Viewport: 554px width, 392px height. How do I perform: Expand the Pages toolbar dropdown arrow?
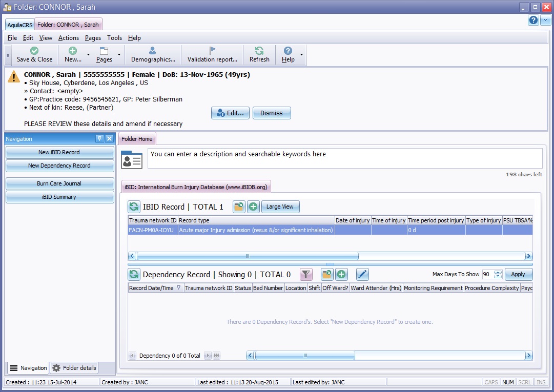click(x=119, y=54)
